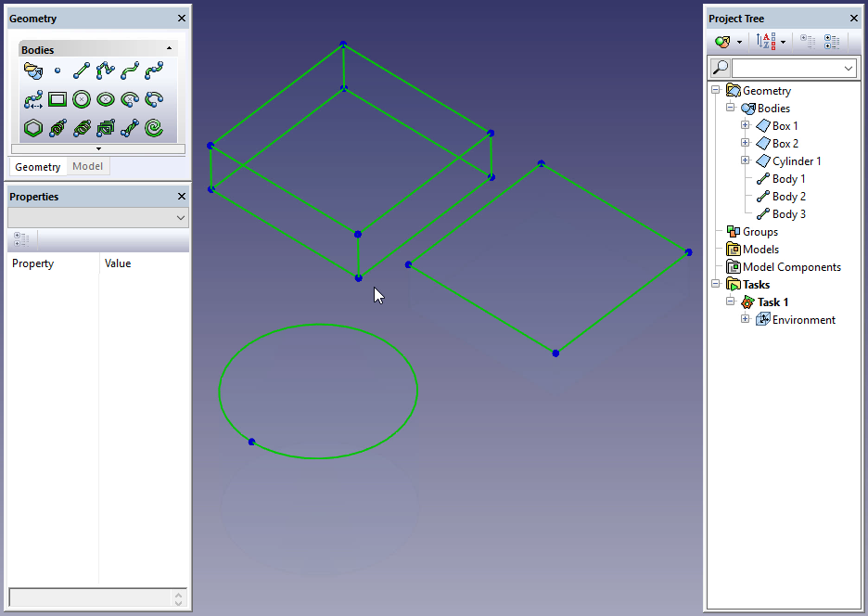Select the Circle body tool

point(82,99)
